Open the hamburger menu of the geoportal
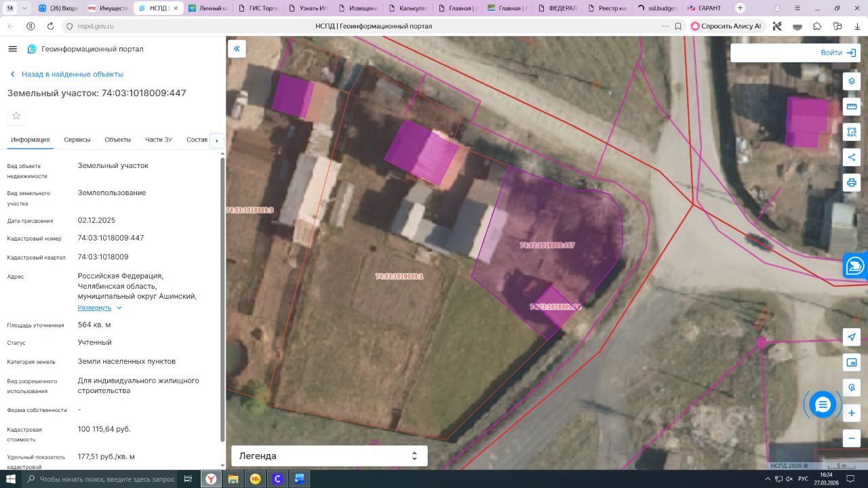 tap(12, 49)
